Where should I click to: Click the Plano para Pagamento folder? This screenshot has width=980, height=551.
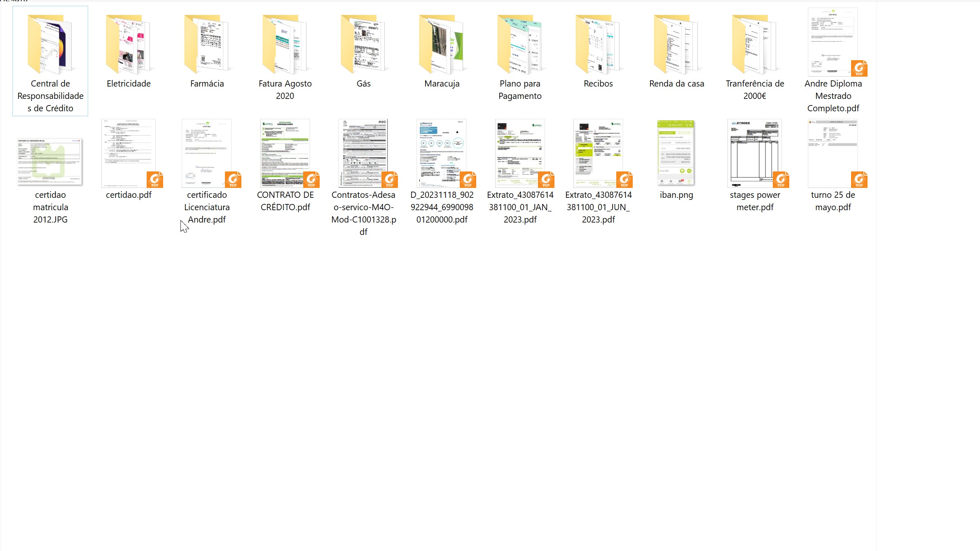[x=519, y=45]
